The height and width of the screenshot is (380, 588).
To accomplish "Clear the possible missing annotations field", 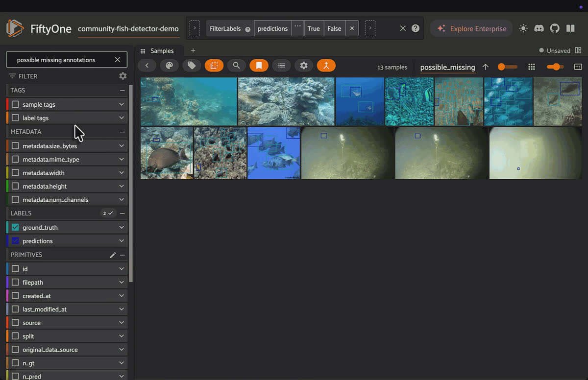I will [117, 60].
